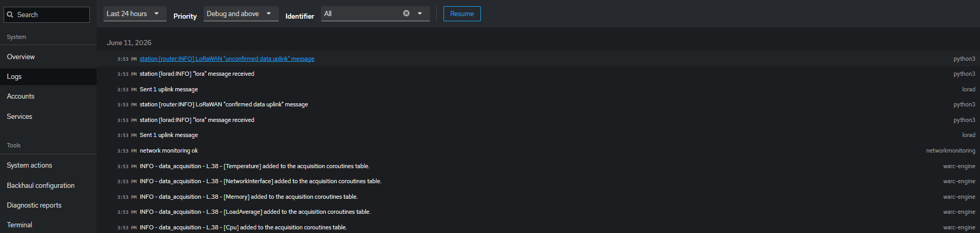Image resolution: width=980 pixels, height=233 pixels.
Task: Open Accounts in the sidebar
Action: [48, 96]
